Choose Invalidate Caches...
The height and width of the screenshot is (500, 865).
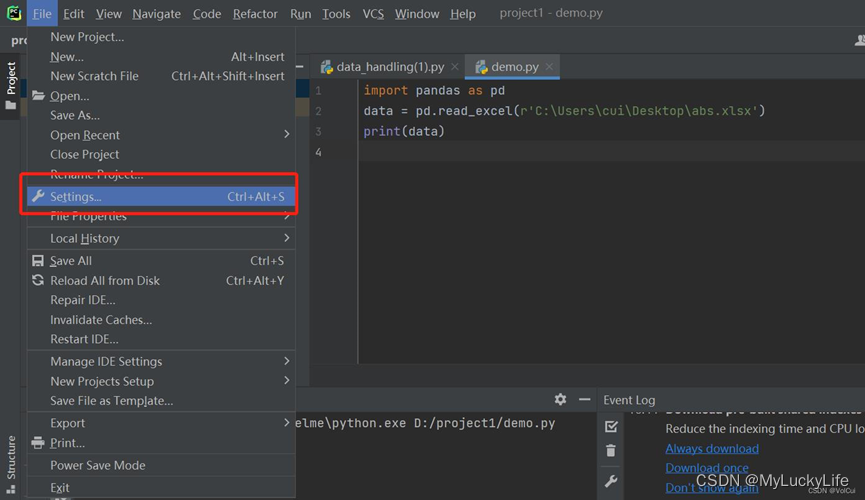[x=161, y=320]
